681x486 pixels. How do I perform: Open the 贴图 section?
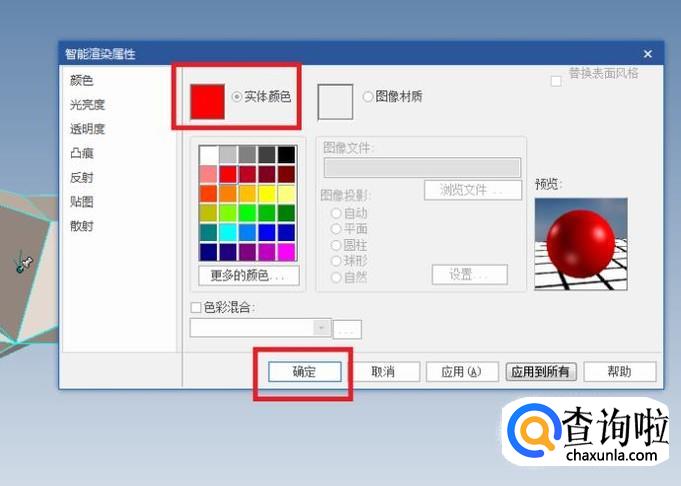pos(82,202)
